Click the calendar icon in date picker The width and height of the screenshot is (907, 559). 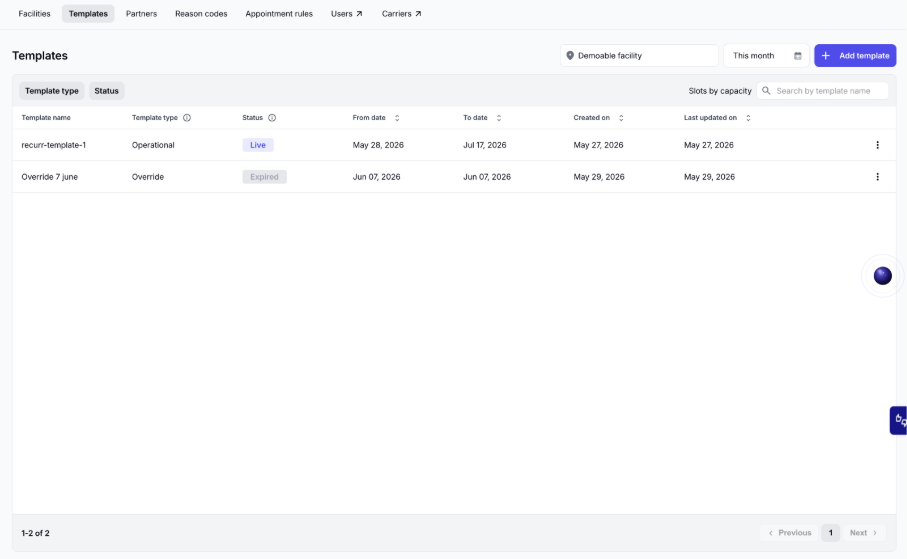pyautogui.click(x=798, y=56)
